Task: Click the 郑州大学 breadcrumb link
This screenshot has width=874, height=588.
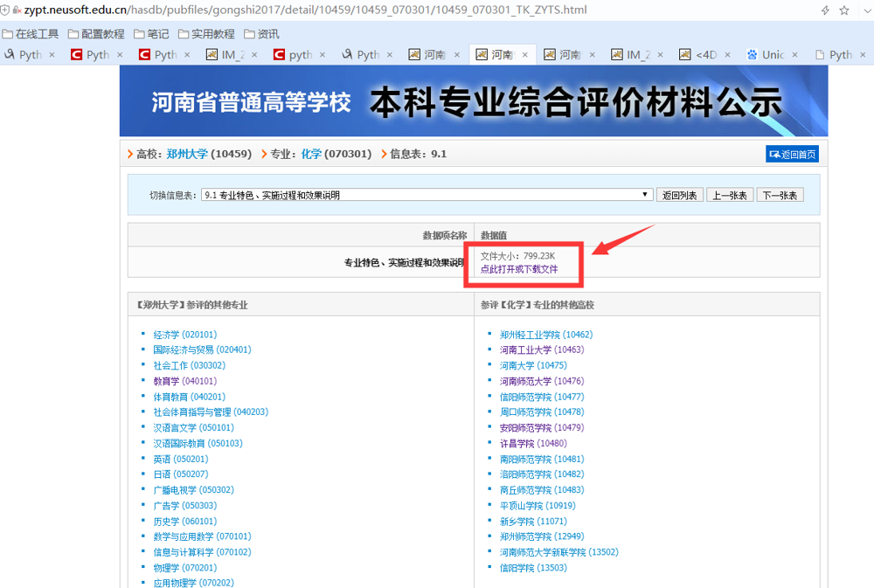Action: (x=187, y=154)
